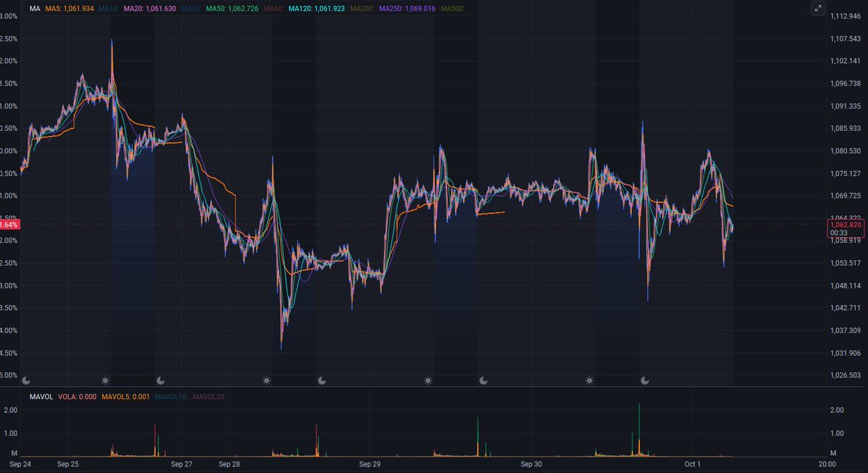868x473 pixels.
Task: Click the 1,048.114 price axis value
Action: 846,286
